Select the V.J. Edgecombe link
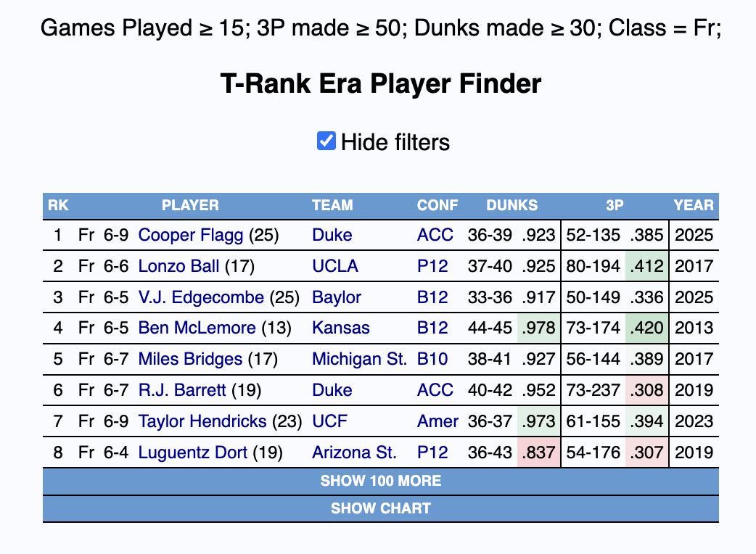 click(201, 297)
